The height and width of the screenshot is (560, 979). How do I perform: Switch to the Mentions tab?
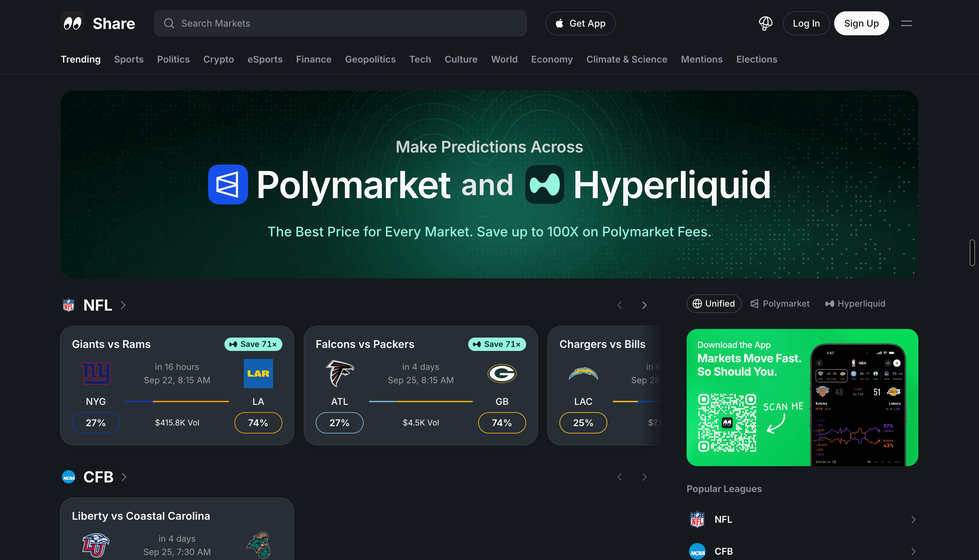[x=702, y=59]
